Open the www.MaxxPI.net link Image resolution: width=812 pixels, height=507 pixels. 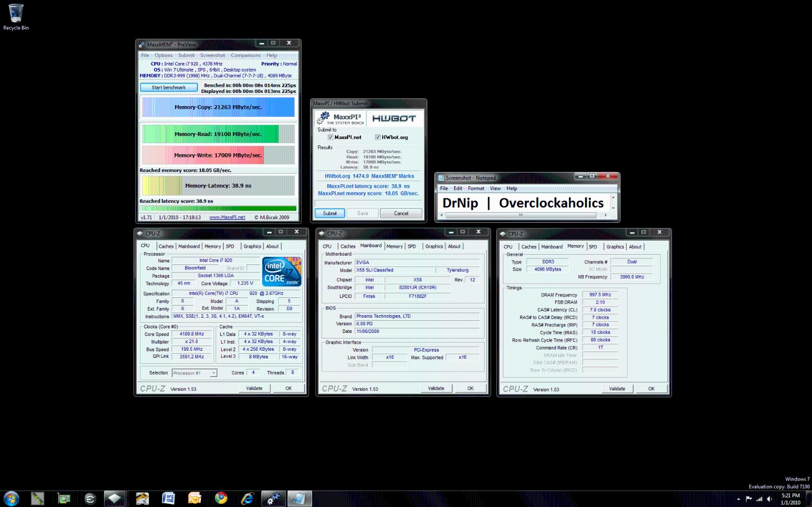pos(227,217)
